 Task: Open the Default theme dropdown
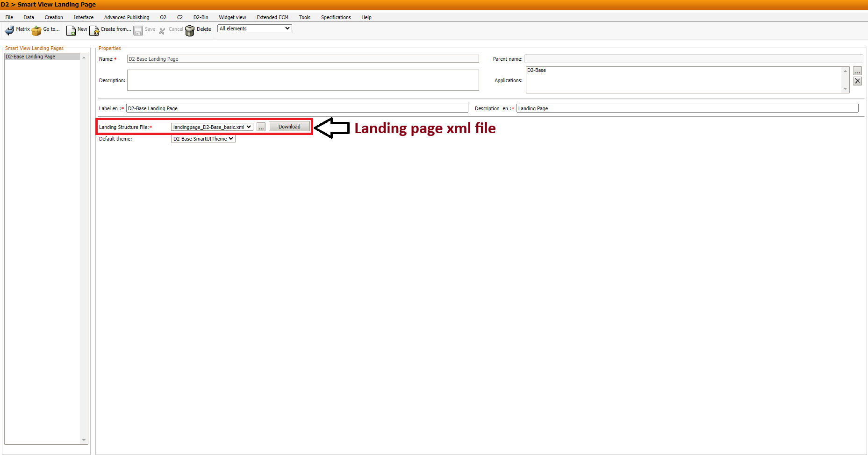coord(203,139)
